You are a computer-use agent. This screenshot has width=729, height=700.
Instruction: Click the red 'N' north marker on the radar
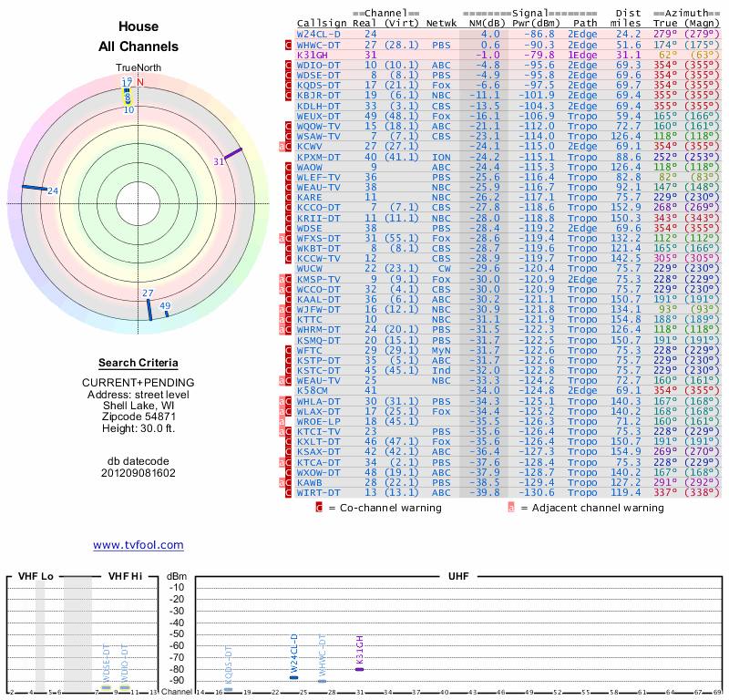[140, 82]
